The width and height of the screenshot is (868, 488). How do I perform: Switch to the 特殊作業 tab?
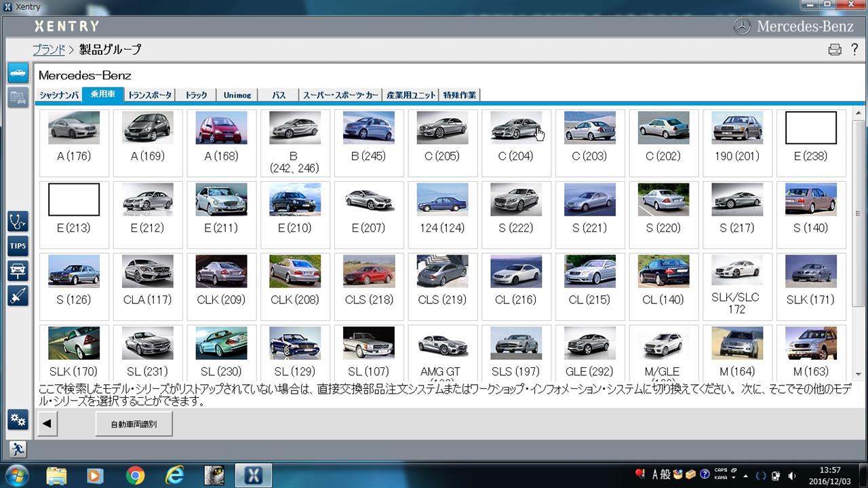(460, 95)
